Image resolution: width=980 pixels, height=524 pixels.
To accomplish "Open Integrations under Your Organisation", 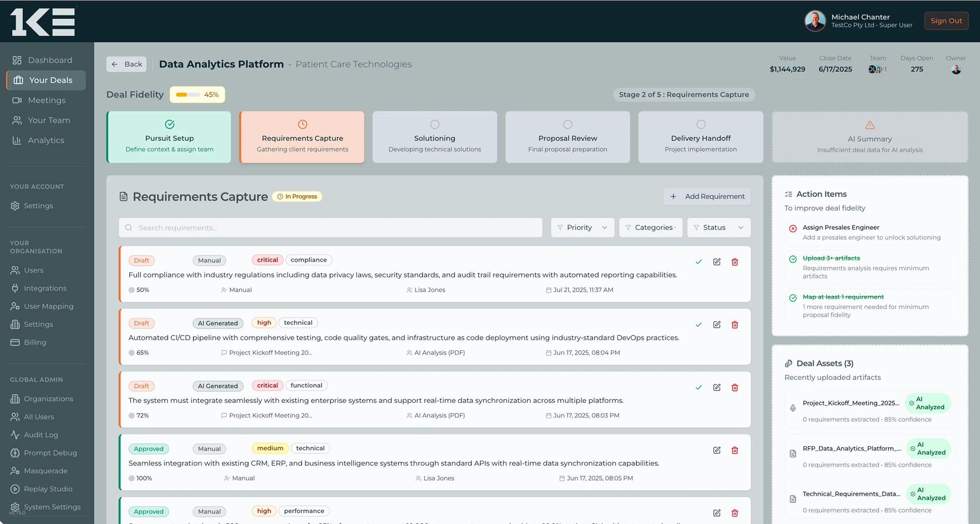I will coord(46,288).
